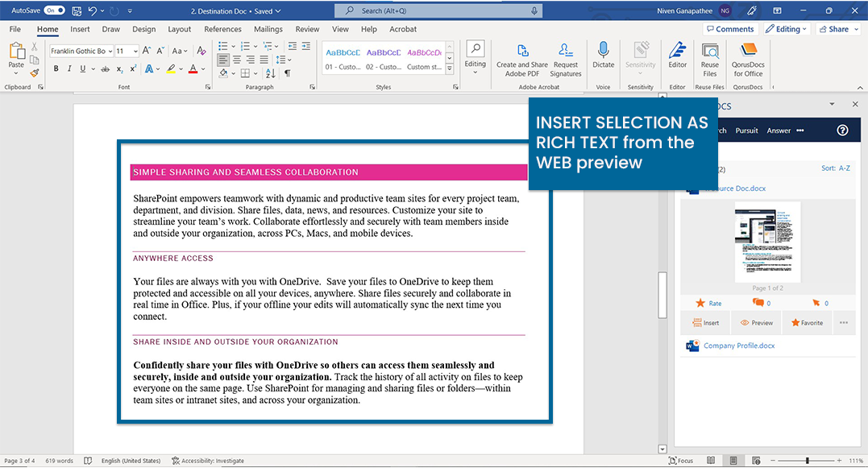Open help in QorusDocs panel

843,130
